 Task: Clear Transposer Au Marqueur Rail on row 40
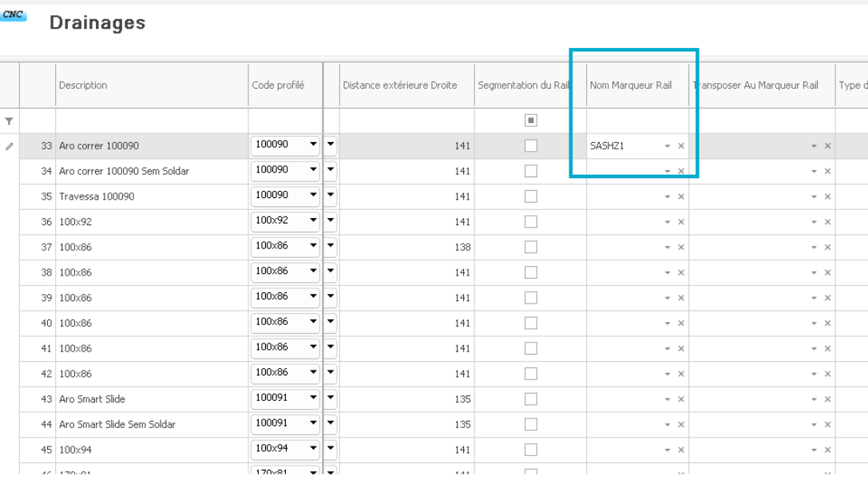tap(827, 323)
